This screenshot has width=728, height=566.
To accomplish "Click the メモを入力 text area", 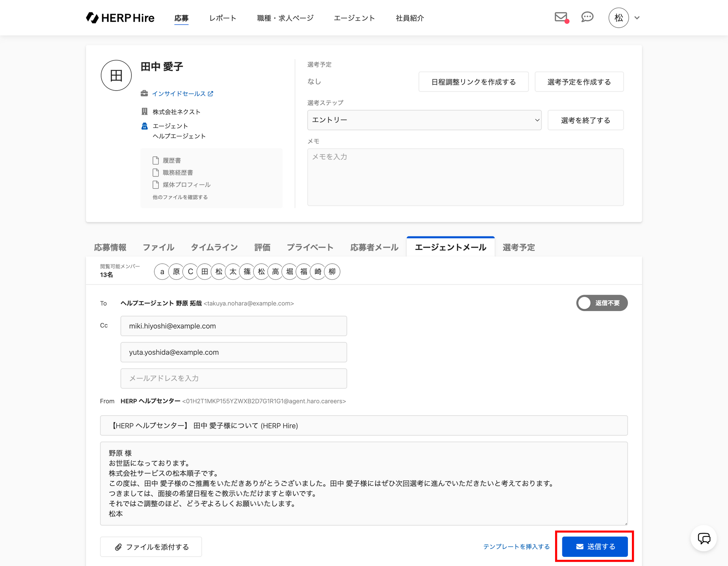I will click(465, 177).
